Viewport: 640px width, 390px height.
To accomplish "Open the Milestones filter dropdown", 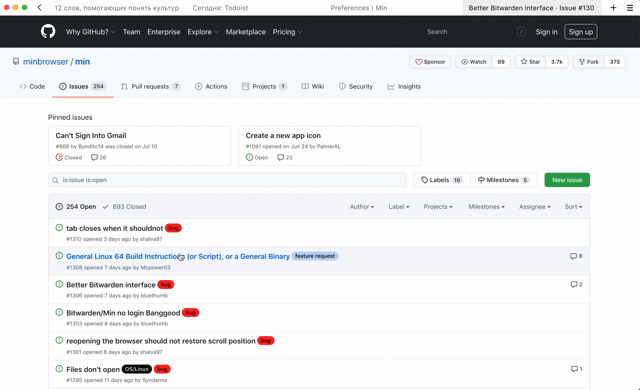I will (x=487, y=207).
